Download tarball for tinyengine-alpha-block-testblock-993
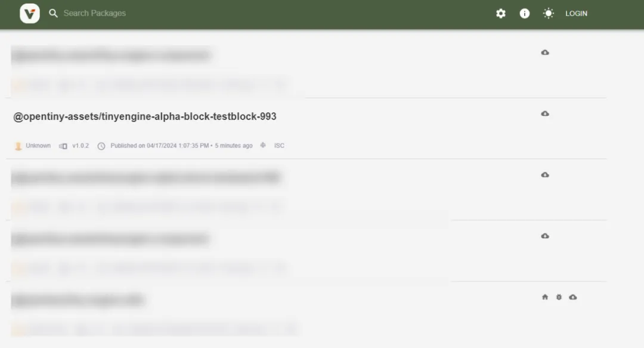The height and width of the screenshot is (348, 644). 545,113
